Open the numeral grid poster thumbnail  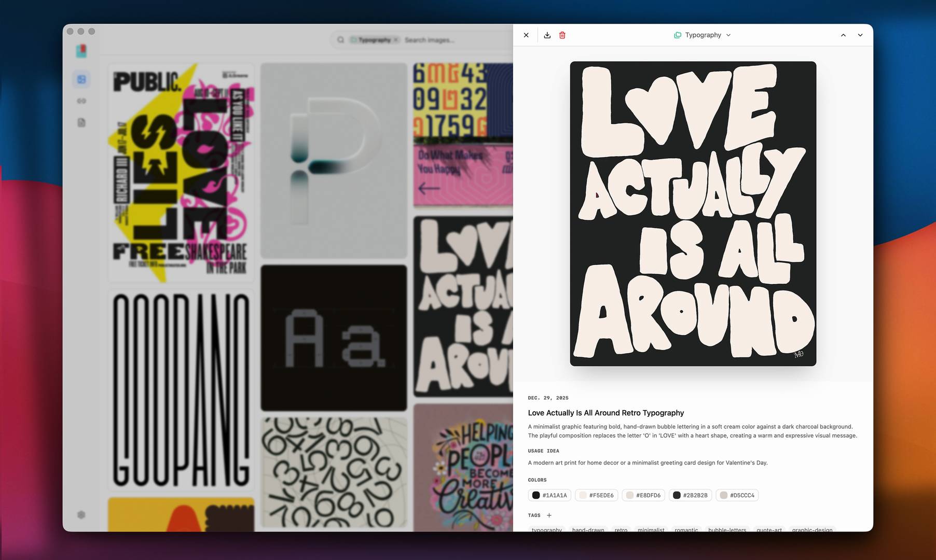(x=463, y=135)
